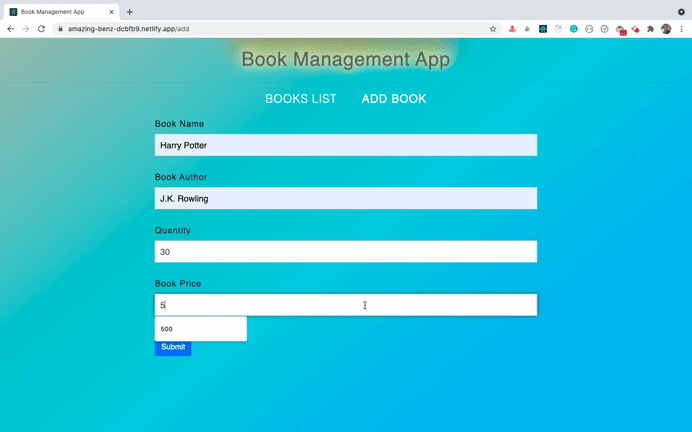
Task: Click the Book Price label
Action: click(178, 284)
